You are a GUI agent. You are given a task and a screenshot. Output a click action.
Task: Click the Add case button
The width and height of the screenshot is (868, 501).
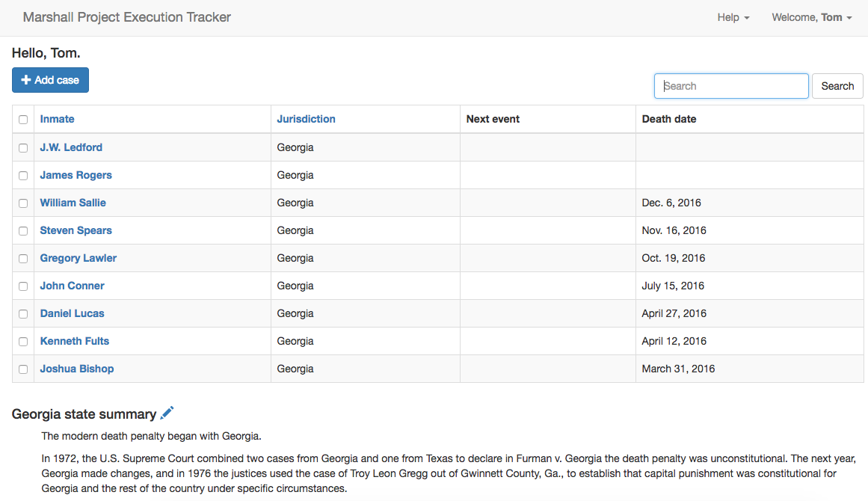pos(50,80)
